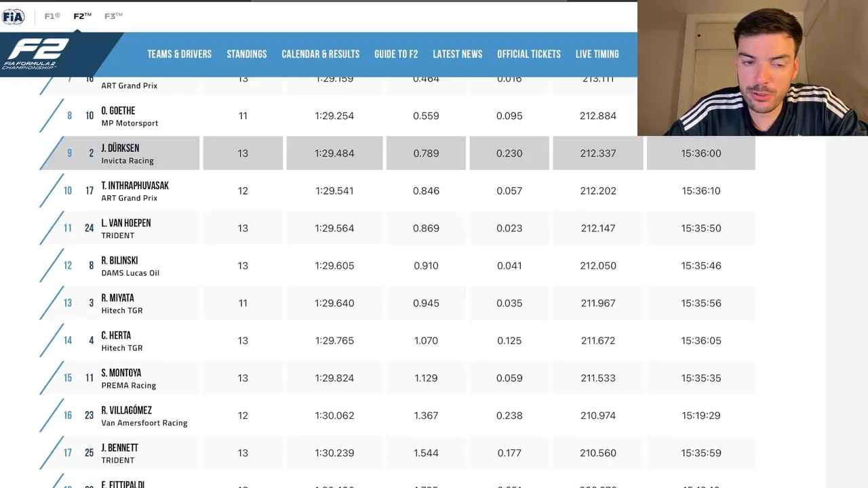
Task: Click MP Motorsport team text
Action: (130, 123)
